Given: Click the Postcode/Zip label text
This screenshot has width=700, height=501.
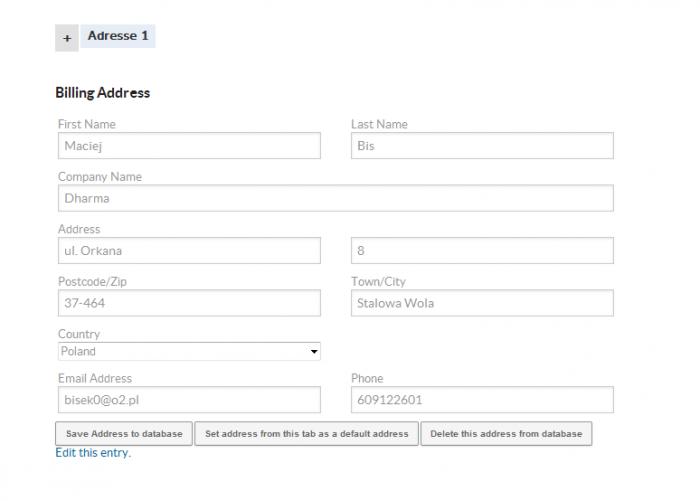Looking at the screenshot, I should 92,282.
